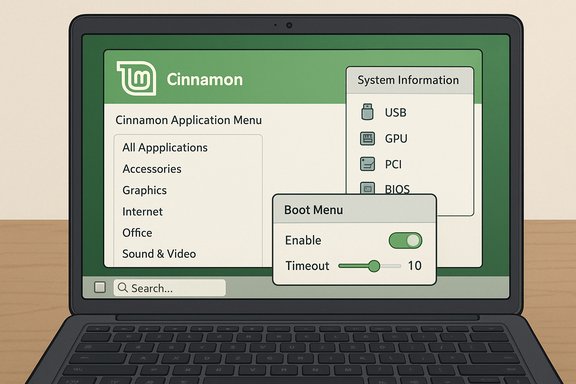
Task: Click the BIOS label in System Information
Action: point(397,189)
